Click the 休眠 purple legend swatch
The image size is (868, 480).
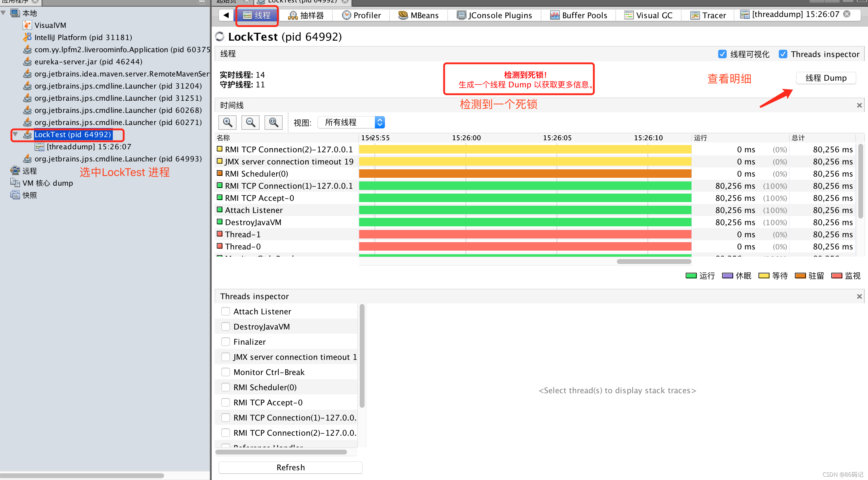pos(727,275)
